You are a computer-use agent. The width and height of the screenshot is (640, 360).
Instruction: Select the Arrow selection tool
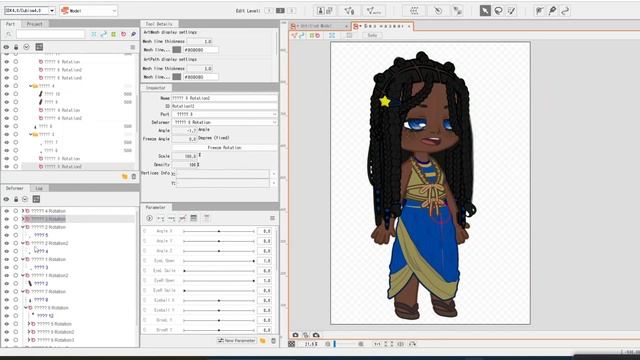click(485, 11)
